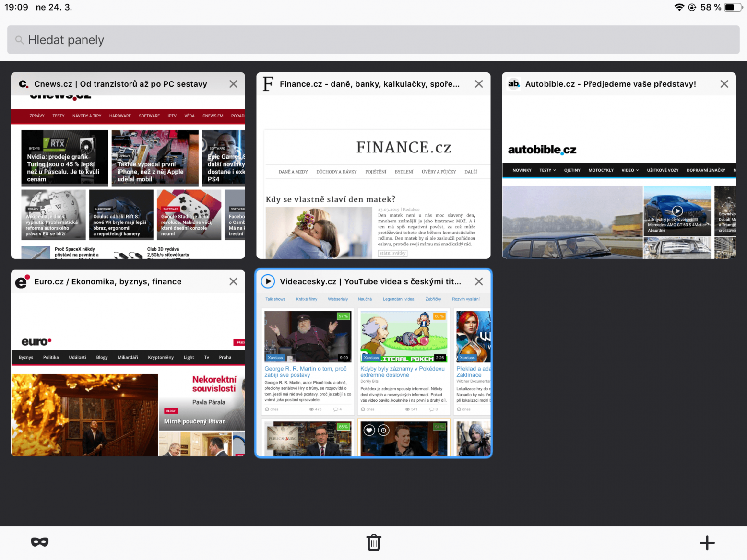747x560 pixels.
Task: Click the rotation lock status icon
Action: pos(692,7)
